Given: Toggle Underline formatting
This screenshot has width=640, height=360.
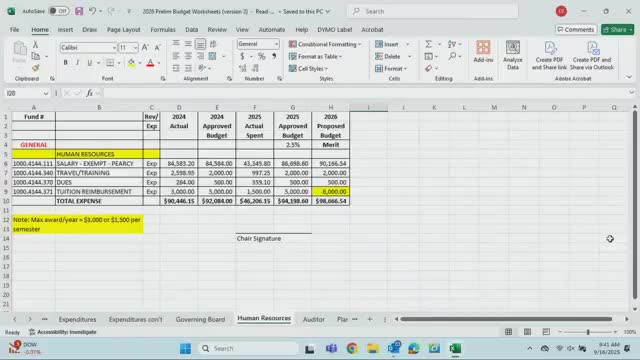Looking at the screenshot, I should click(x=89, y=62).
